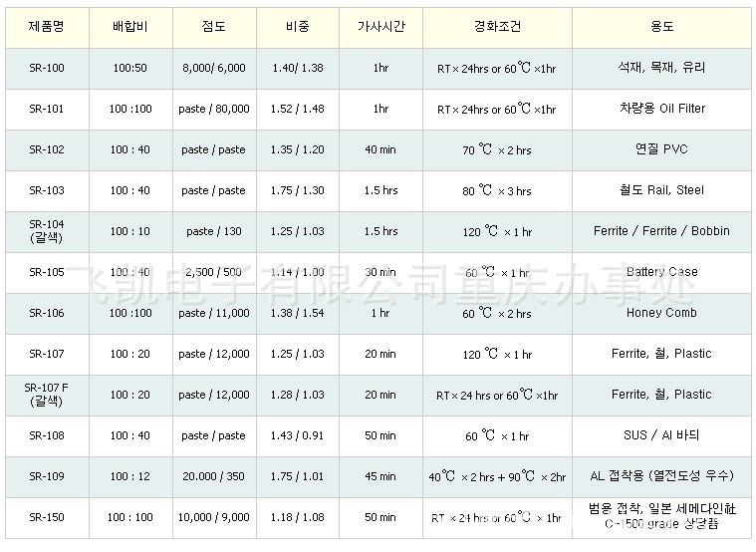This screenshot has width=756, height=552.
Task: Select the 'Honey Comb' usage cell
Action: pos(662,313)
